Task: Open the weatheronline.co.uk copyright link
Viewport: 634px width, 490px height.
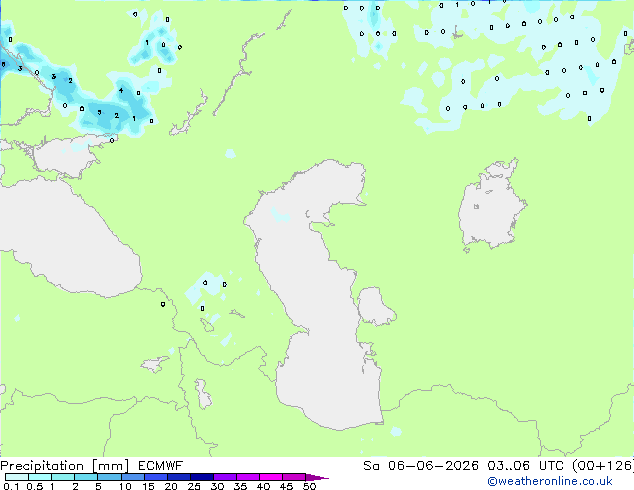Action: [x=550, y=481]
